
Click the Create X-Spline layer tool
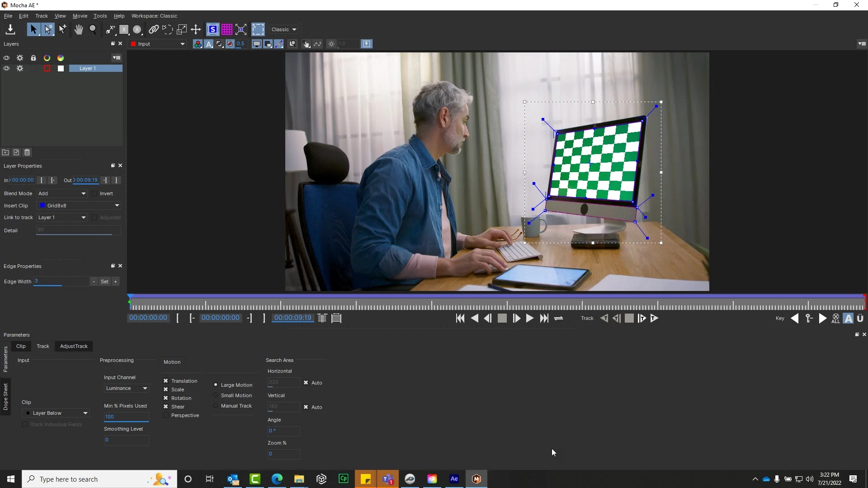pos(111,30)
